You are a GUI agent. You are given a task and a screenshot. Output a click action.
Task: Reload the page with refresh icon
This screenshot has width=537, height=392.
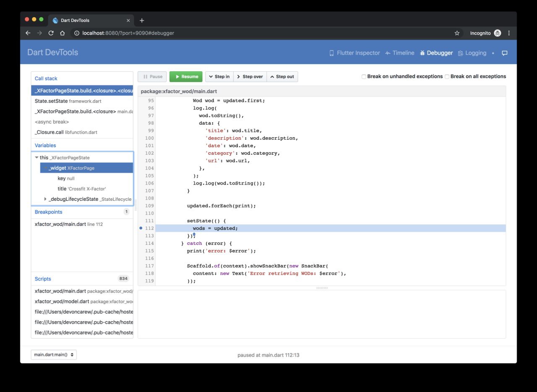pyautogui.click(x=51, y=33)
